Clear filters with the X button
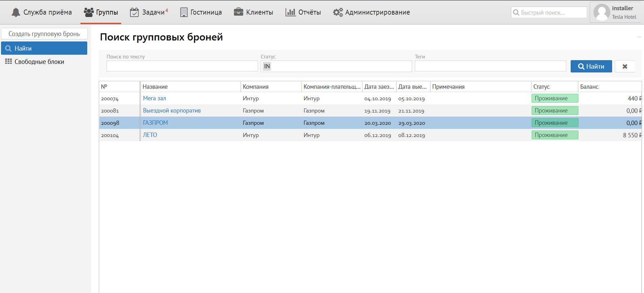Screen dimensions: 644x293 coord(625,67)
